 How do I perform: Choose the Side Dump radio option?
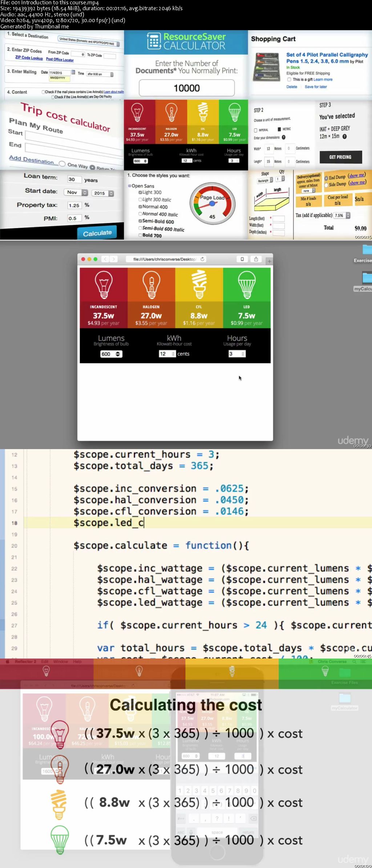point(326,185)
